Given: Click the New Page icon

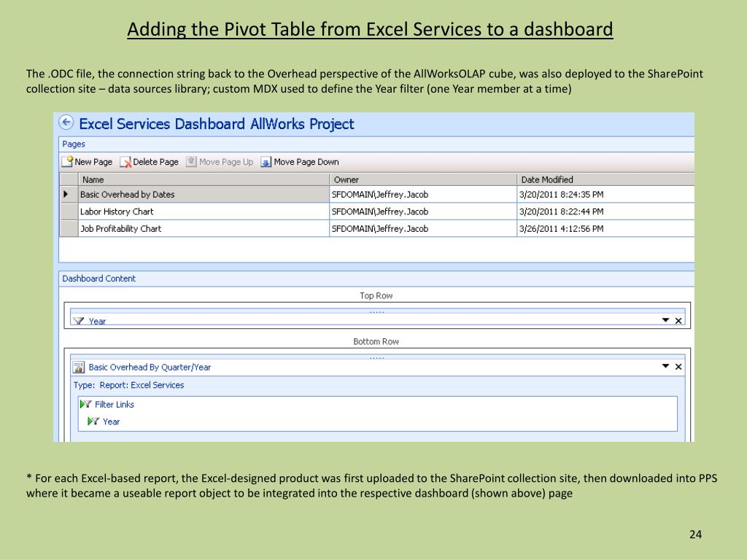Looking at the screenshot, I should (x=68, y=161).
